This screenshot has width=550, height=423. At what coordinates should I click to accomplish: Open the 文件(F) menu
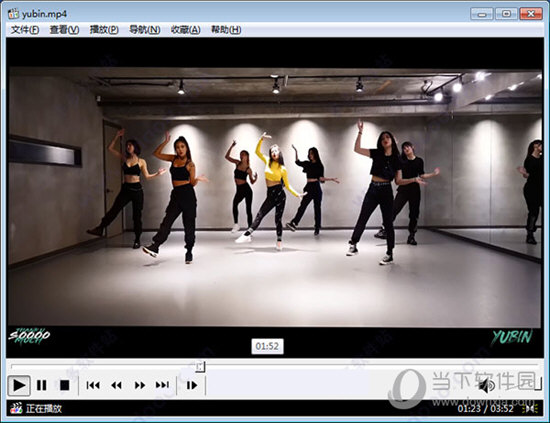tap(25, 30)
